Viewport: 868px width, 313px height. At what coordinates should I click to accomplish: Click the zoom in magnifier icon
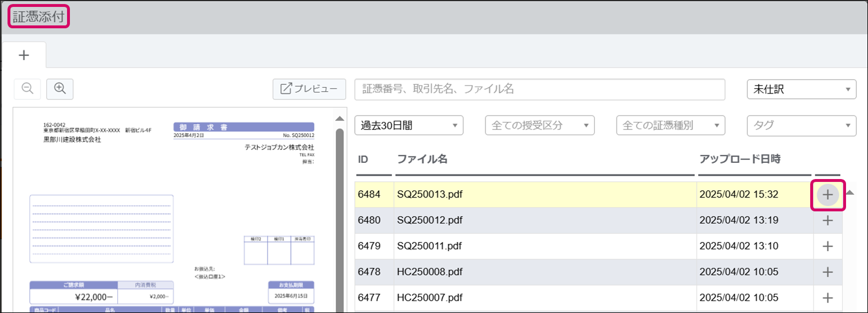coord(60,88)
